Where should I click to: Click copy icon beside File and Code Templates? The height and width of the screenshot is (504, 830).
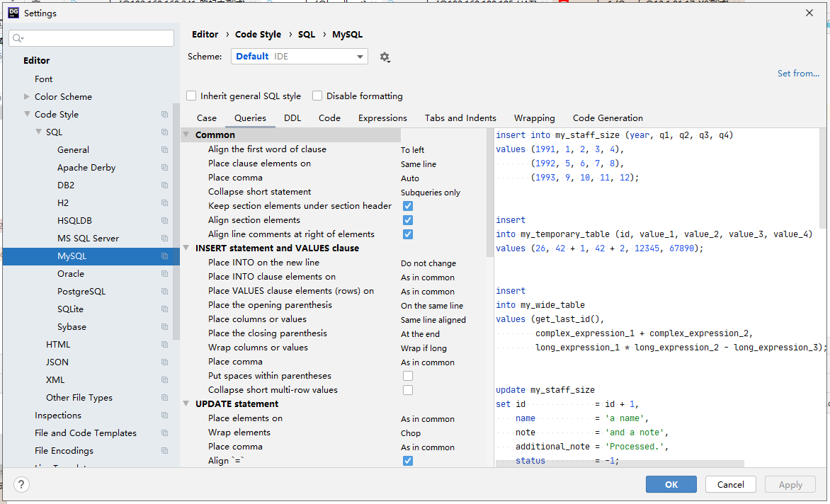(x=164, y=433)
